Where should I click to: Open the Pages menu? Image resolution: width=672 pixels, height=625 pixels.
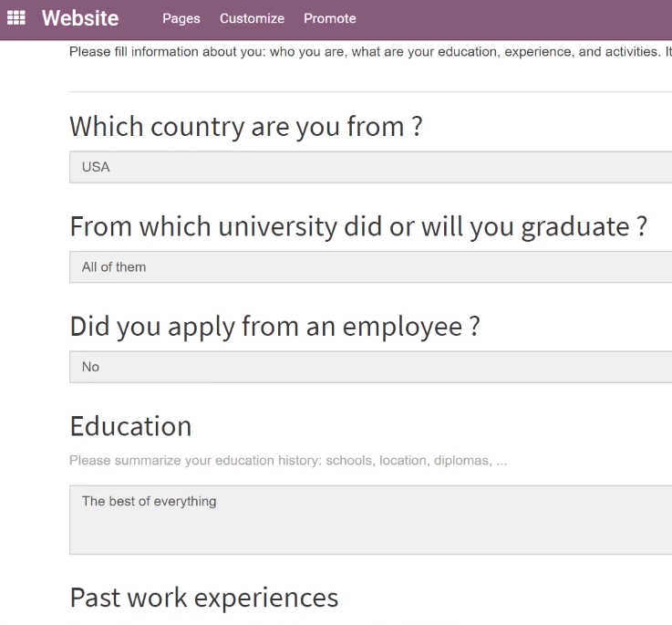(181, 18)
